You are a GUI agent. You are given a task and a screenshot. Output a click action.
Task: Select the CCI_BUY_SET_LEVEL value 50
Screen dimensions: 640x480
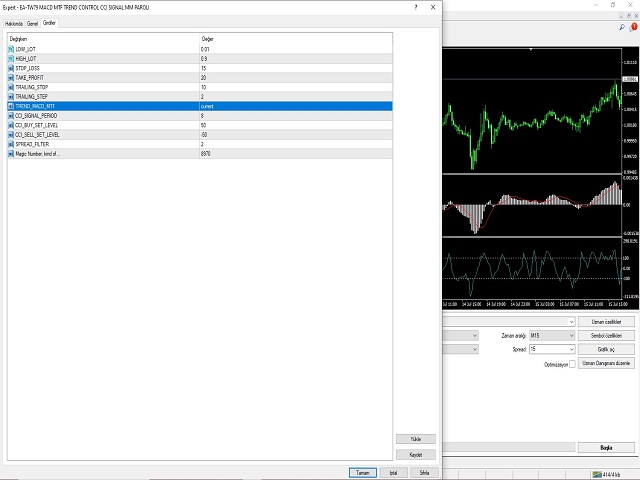(x=204, y=125)
